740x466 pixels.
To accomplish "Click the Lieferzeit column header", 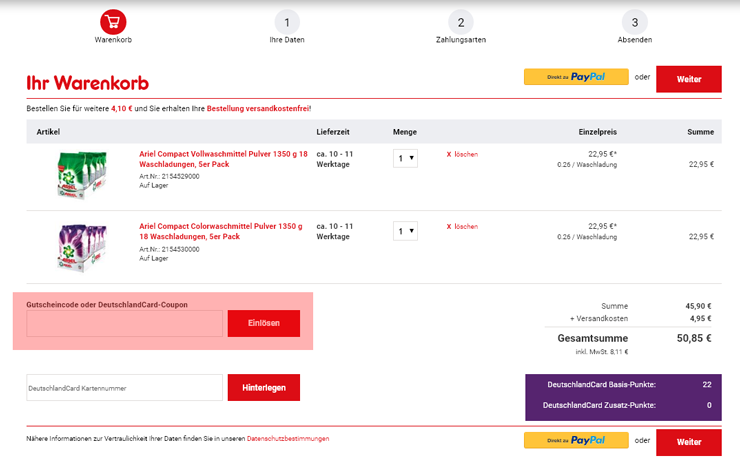I will pos(333,132).
